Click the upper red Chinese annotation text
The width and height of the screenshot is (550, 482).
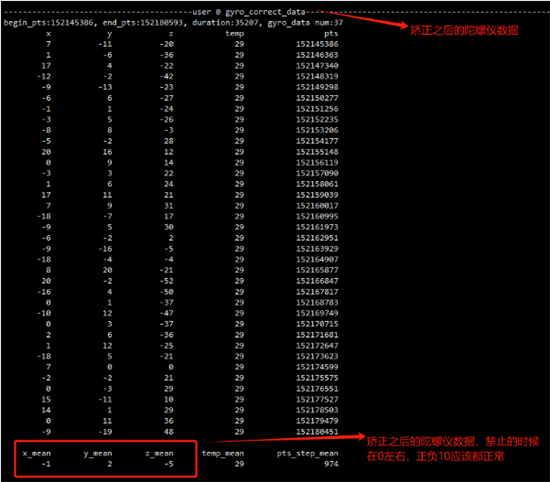(464, 31)
